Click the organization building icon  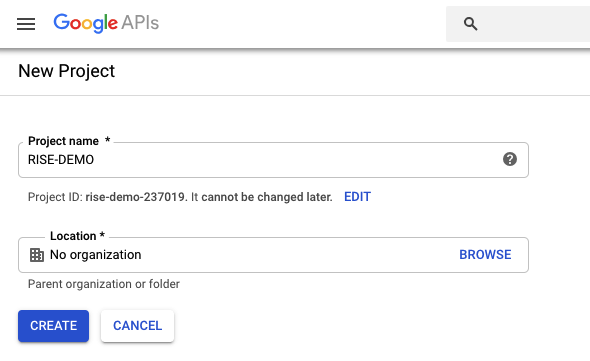[37, 255]
